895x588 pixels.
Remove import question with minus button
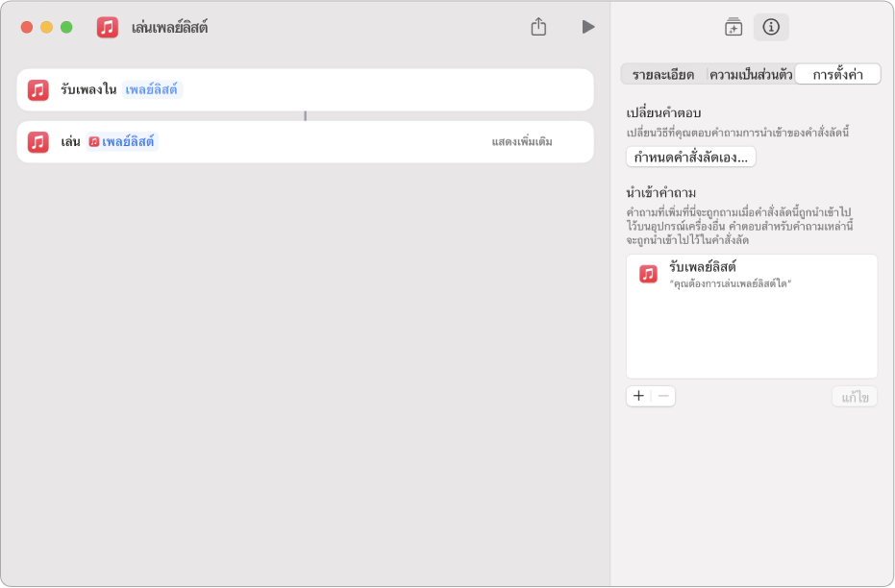(663, 396)
